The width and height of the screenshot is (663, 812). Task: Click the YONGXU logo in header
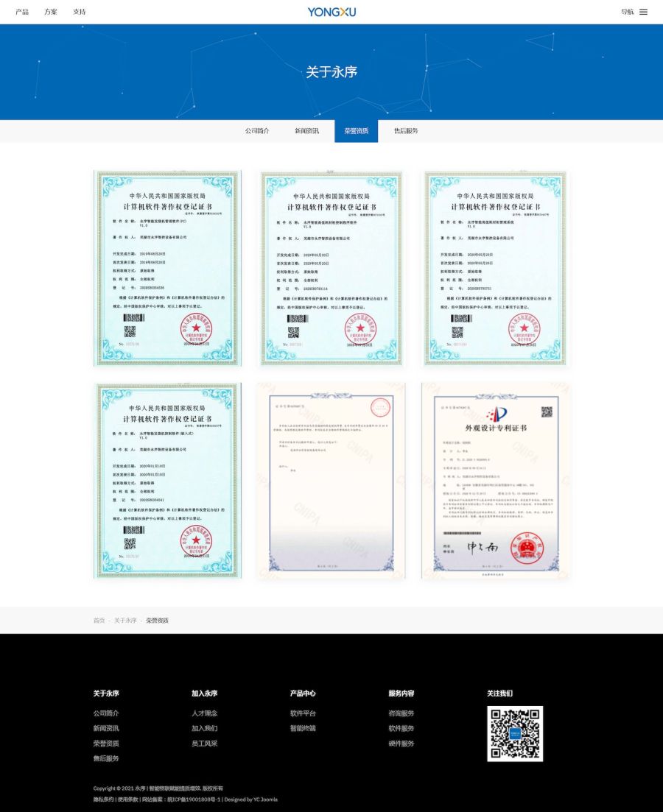(331, 12)
